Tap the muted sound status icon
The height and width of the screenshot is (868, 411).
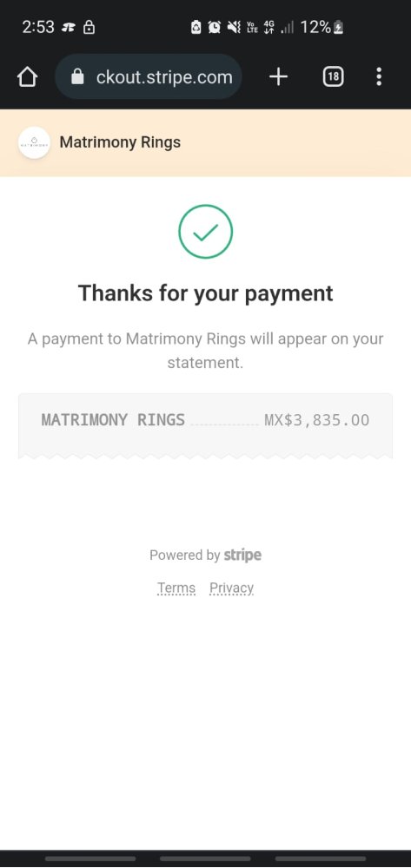(x=233, y=27)
